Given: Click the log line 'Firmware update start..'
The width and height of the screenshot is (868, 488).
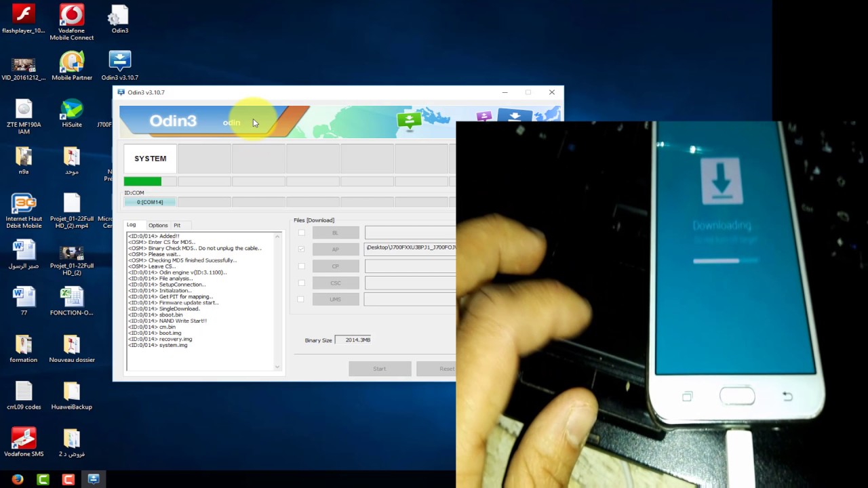Looking at the screenshot, I should click(x=173, y=302).
